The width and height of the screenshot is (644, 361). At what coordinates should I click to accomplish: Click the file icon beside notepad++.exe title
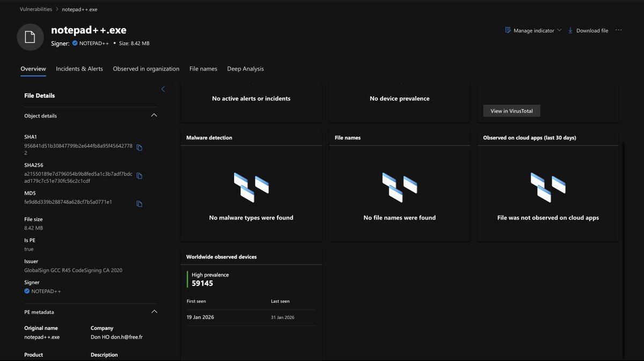click(30, 37)
